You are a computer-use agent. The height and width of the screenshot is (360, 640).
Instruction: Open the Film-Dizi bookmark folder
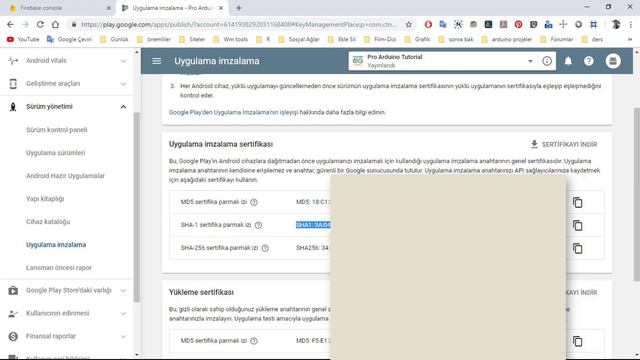(380, 40)
